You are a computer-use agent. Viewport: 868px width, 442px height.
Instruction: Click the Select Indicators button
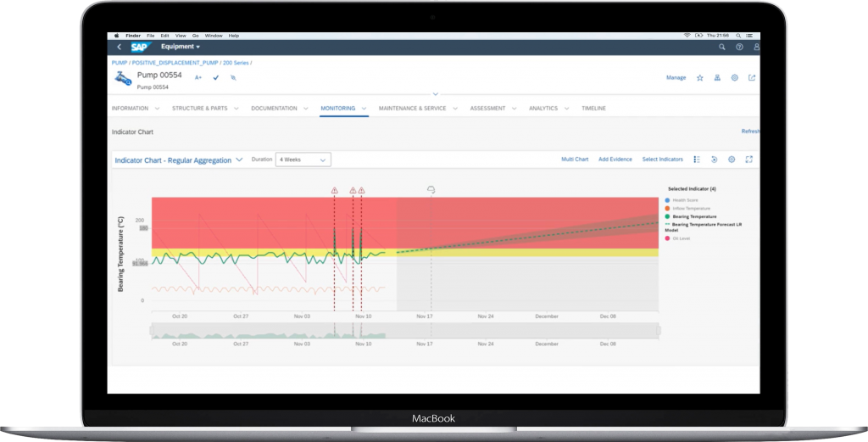[662, 159]
